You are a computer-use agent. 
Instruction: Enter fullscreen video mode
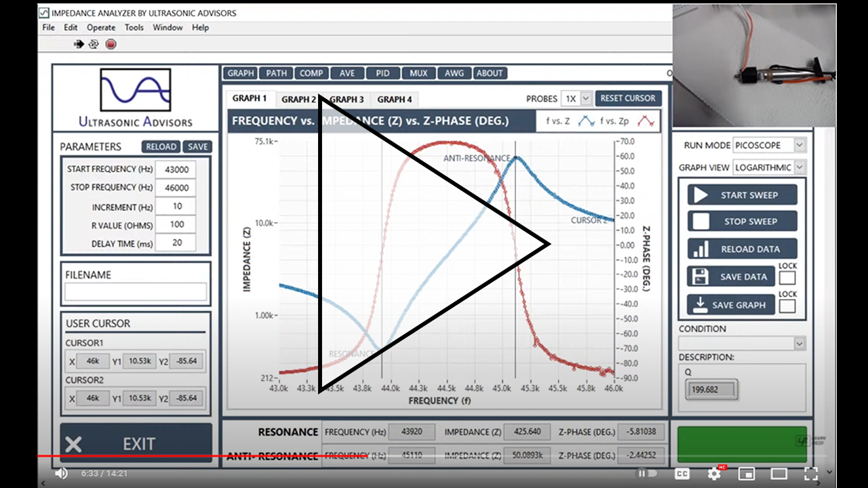click(810, 473)
